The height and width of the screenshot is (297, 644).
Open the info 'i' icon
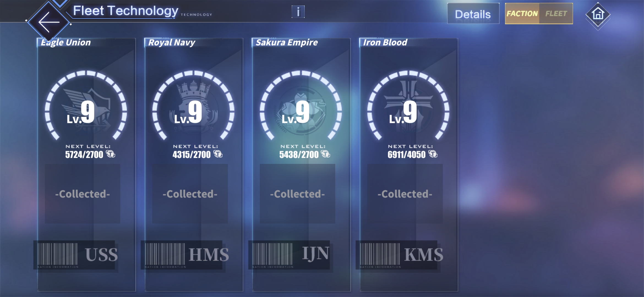click(x=298, y=12)
